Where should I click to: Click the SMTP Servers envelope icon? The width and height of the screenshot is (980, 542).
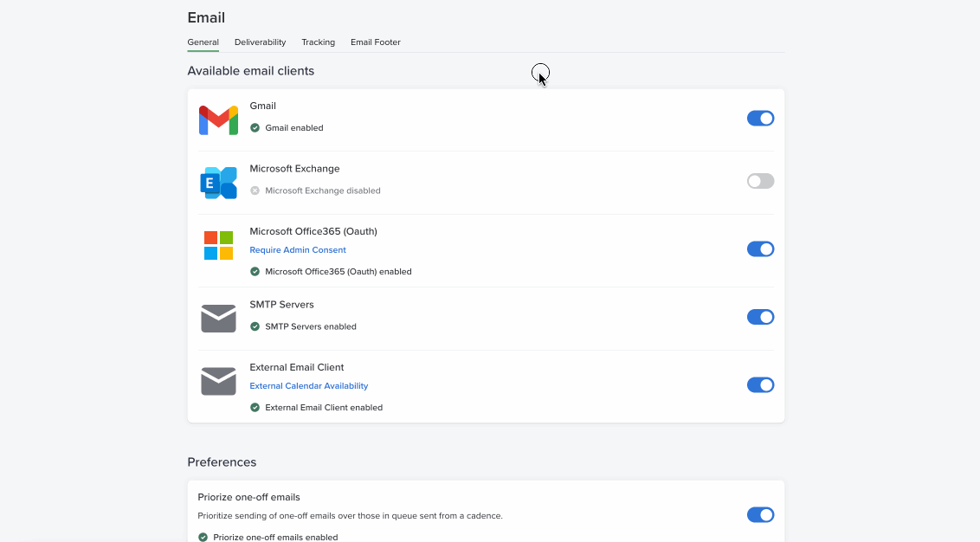[218, 319]
